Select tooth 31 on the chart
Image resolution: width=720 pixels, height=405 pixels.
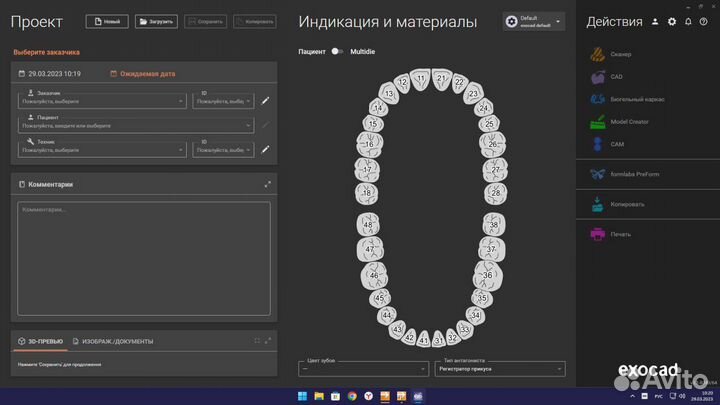[439, 339]
